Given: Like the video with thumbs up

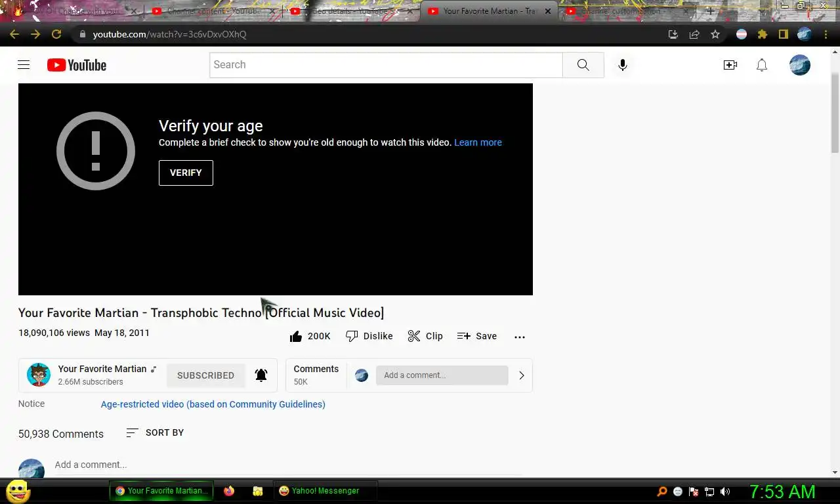Looking at the screenshot, I should 310,336.
